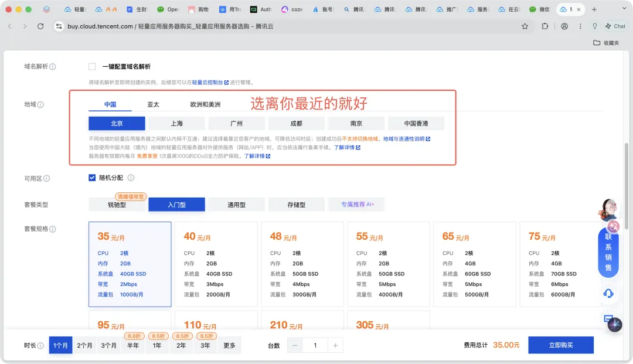This screenshot has height=364, width=633.
Task: Select 1年 duration
Action: (157, 345)
